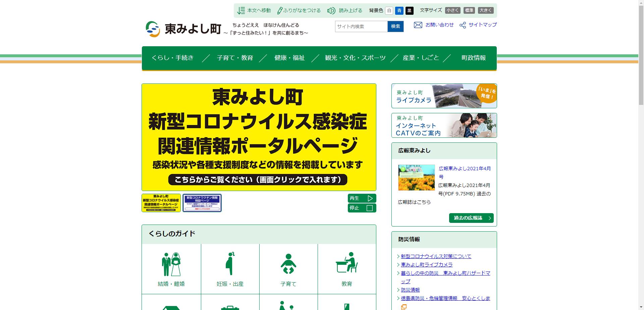Open the 妊娠・出産 life guide icon

tap(230, 264)
